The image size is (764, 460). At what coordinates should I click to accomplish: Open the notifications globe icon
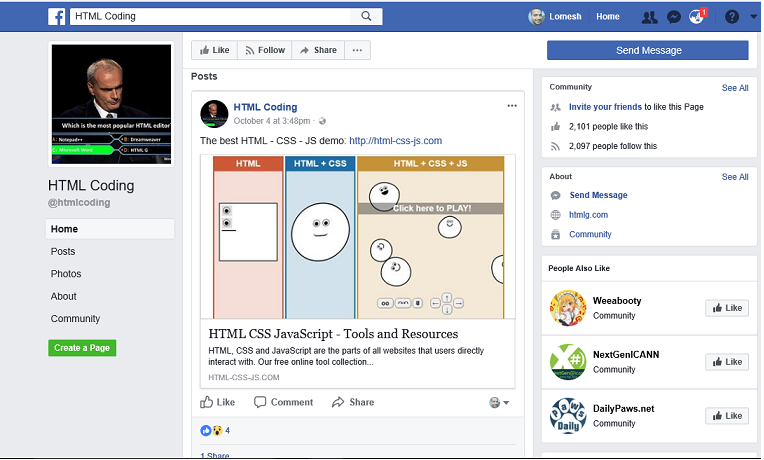(697, 17)
